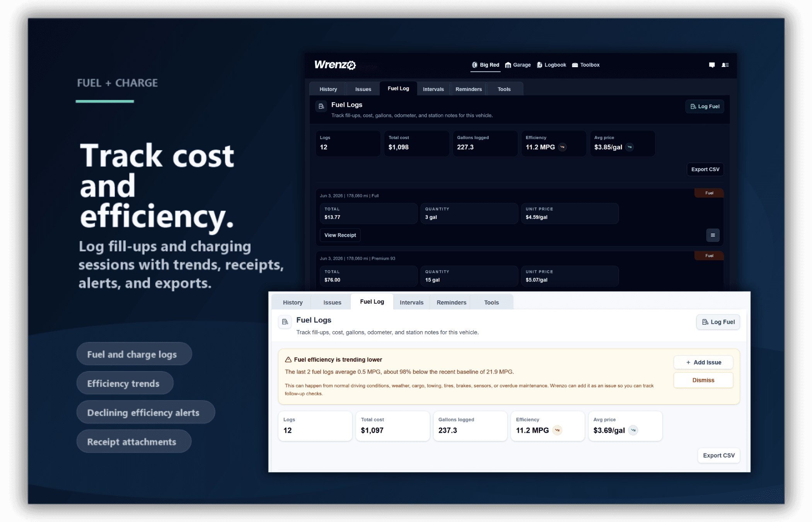Open the Big Red vehicle nav item
The image size is (812, 522).
point(486,65)
